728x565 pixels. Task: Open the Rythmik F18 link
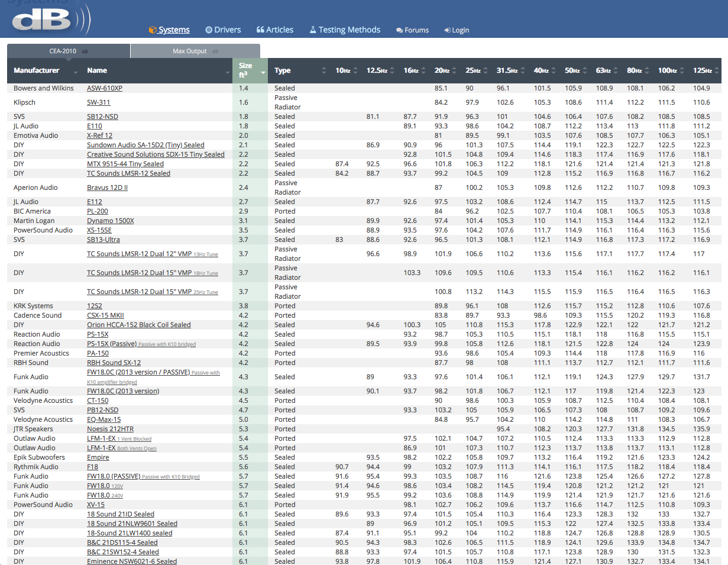92,467
